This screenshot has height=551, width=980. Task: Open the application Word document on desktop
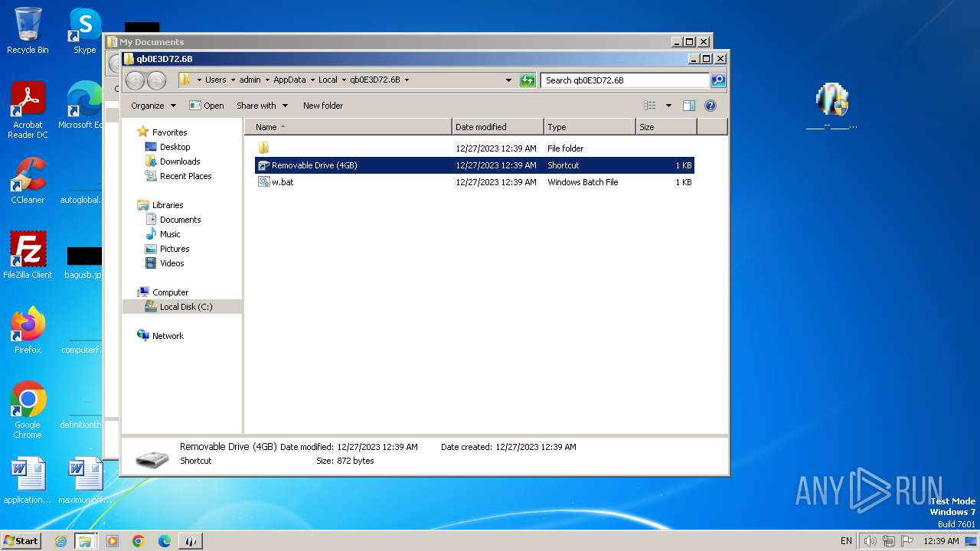click(x=28, y=481)
